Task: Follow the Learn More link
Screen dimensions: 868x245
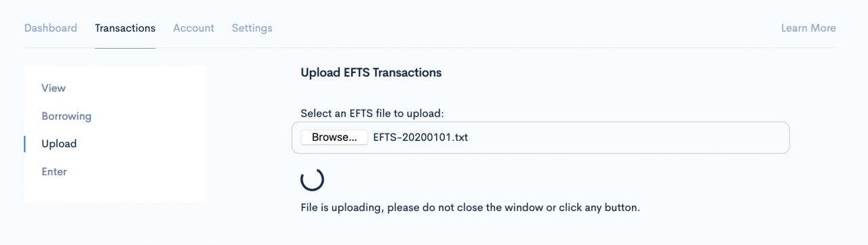Action: pos(808,28)
